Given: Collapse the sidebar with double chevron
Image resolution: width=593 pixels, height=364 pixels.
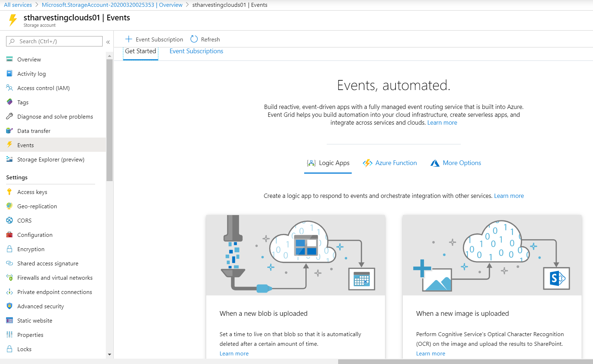Looking at the screenshot, I should tap(108, 42).
